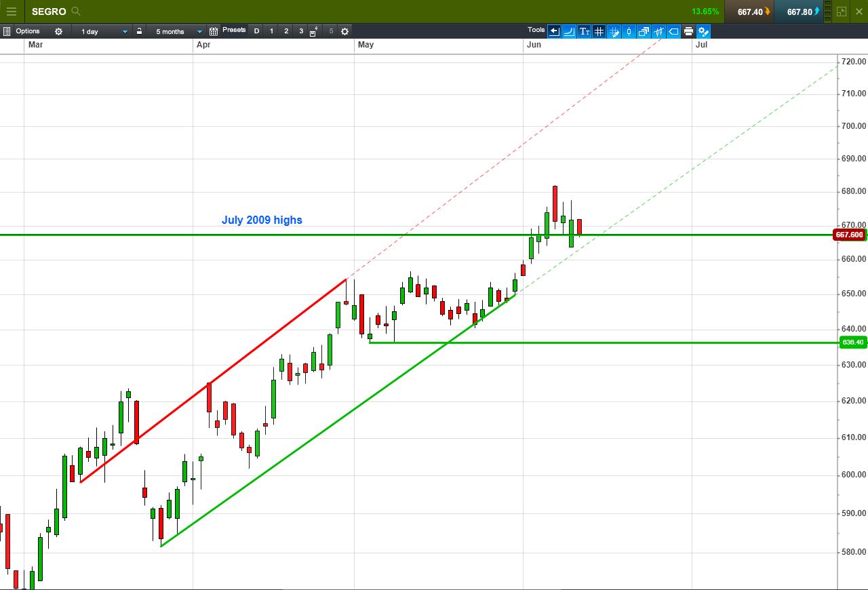Click the buy price 667.80
Image resolution: width=868 pixels, height=590 pixels.
point(800,12)
